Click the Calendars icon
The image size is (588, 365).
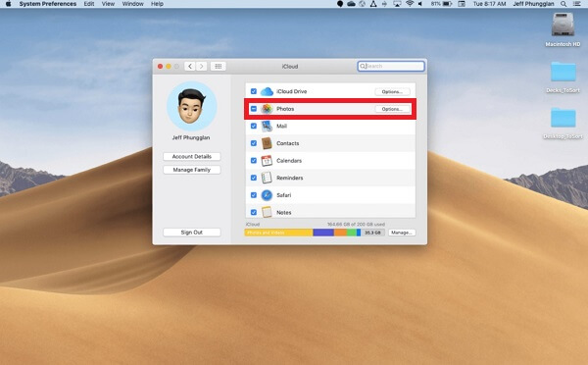tap(267, 161)
